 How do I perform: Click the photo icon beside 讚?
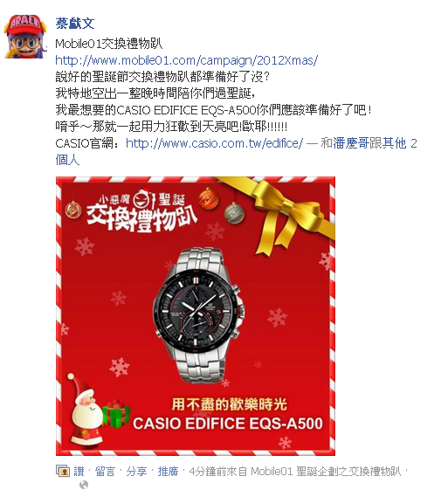pyautogui.click(x=63, y=471)
